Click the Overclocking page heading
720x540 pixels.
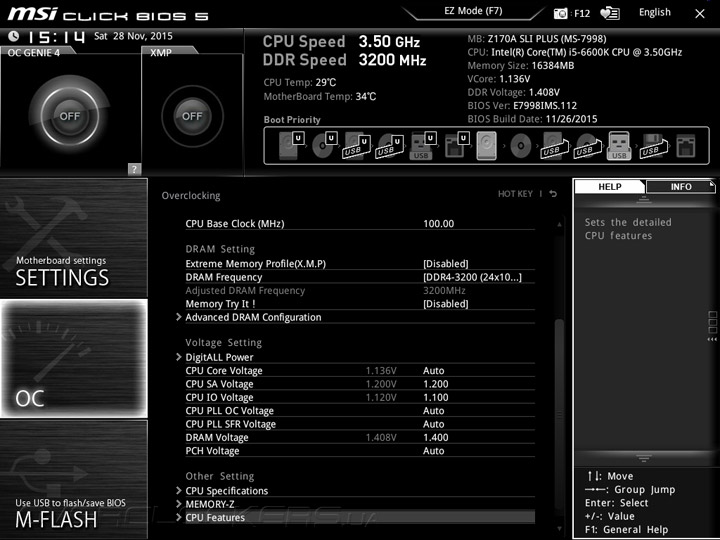point(191,196)
